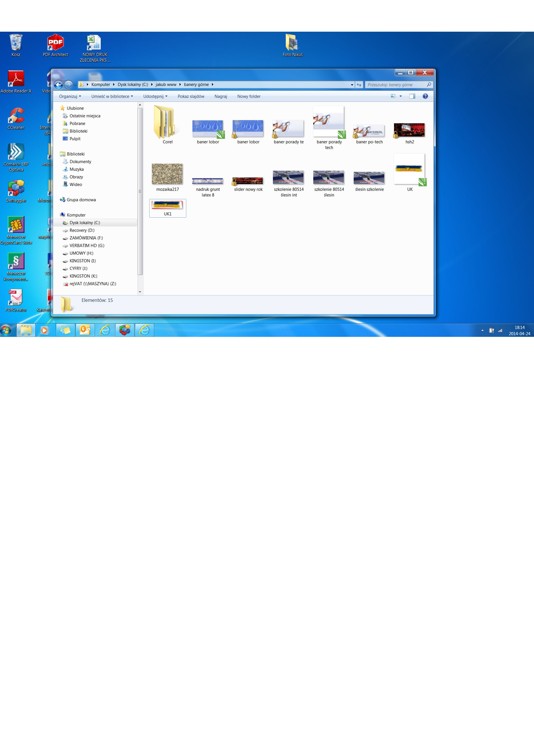Click the help question mark icon
Viewport: 534px width, 756px height.
(425, 96)
